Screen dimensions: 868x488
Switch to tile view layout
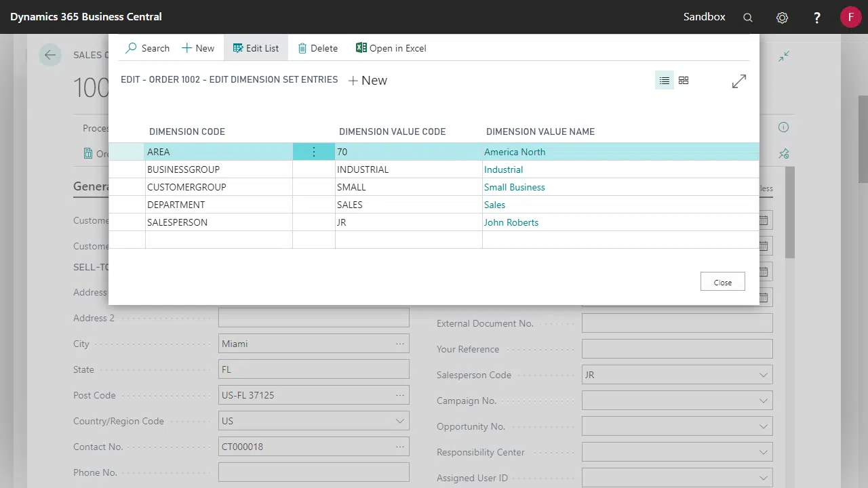[684, 81]
